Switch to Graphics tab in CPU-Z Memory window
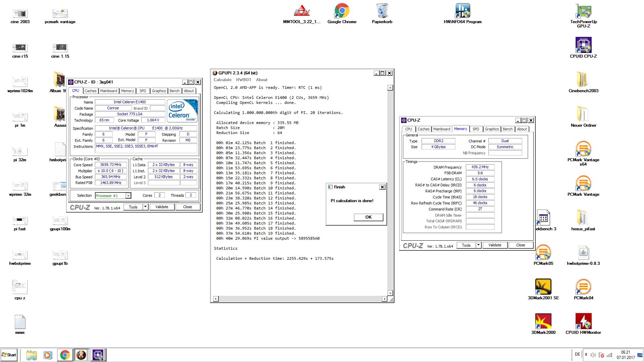Screen dimensions: 644x362 click(x=492, y=129)
